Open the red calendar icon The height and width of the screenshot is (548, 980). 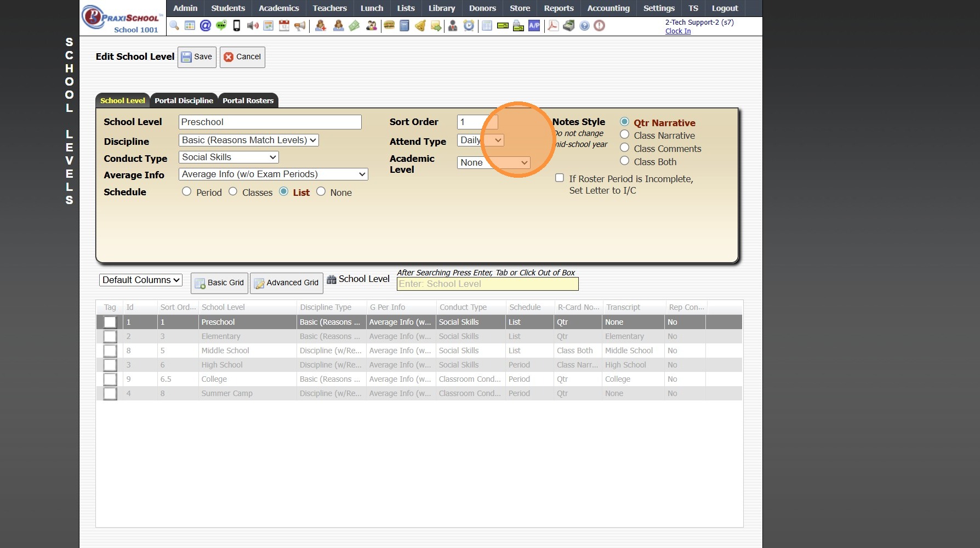pos(284,26)
